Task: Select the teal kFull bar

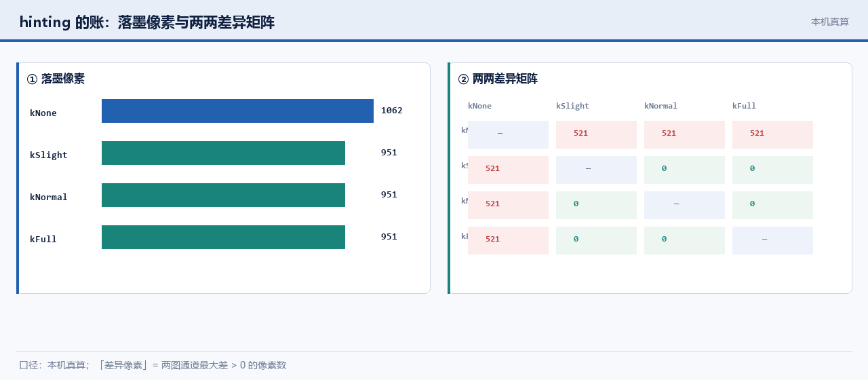Action: point(223,237)
